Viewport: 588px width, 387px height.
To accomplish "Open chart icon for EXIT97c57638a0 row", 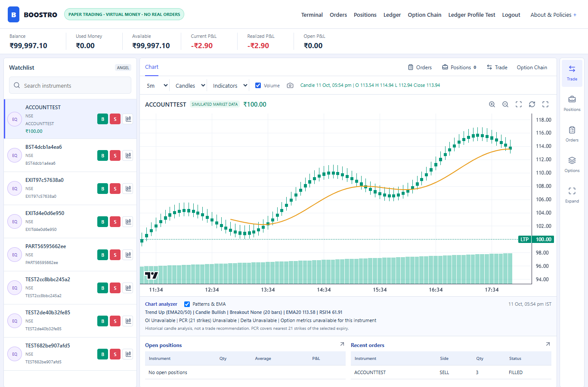I will [x=128, y=188].
